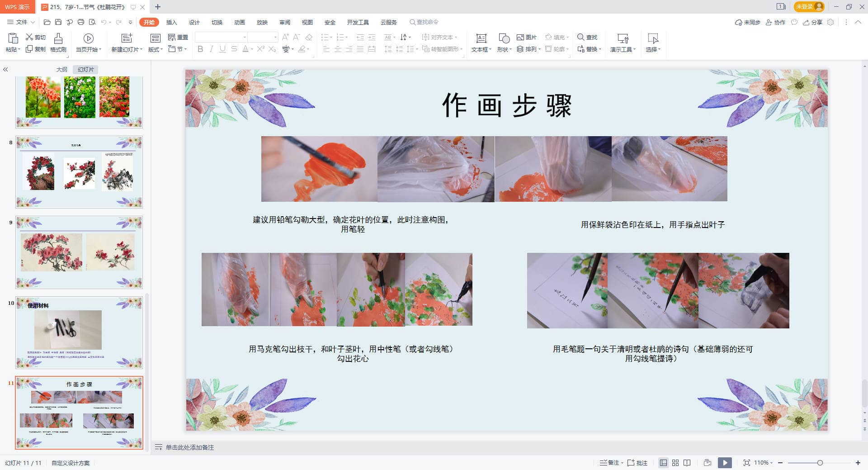The width and height of the screenshot is (868, 470).
Task: Click the Copy (复制) icon
Action: 29,49
